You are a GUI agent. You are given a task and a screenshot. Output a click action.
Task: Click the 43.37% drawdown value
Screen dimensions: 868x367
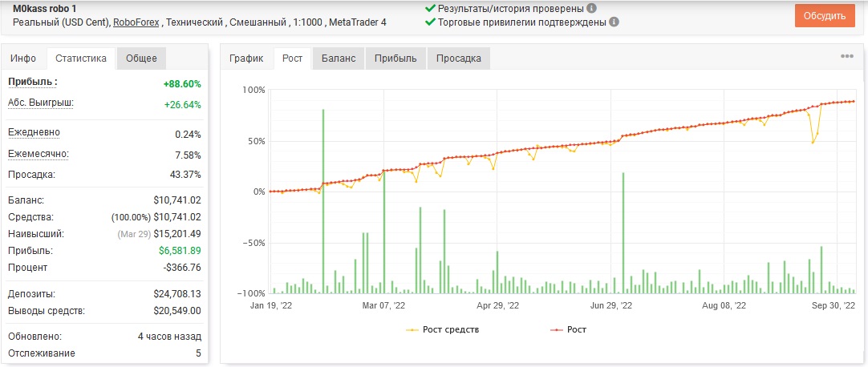(x=187, y=175)
